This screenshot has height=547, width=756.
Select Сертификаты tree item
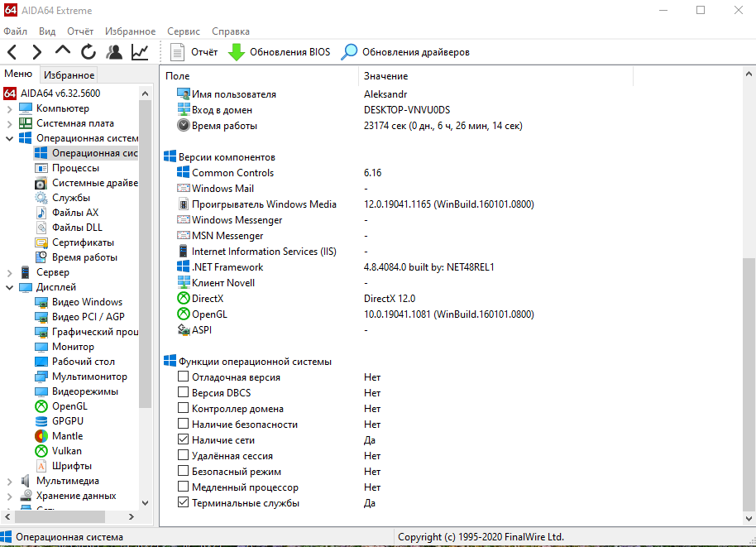(x=83, y=242)
